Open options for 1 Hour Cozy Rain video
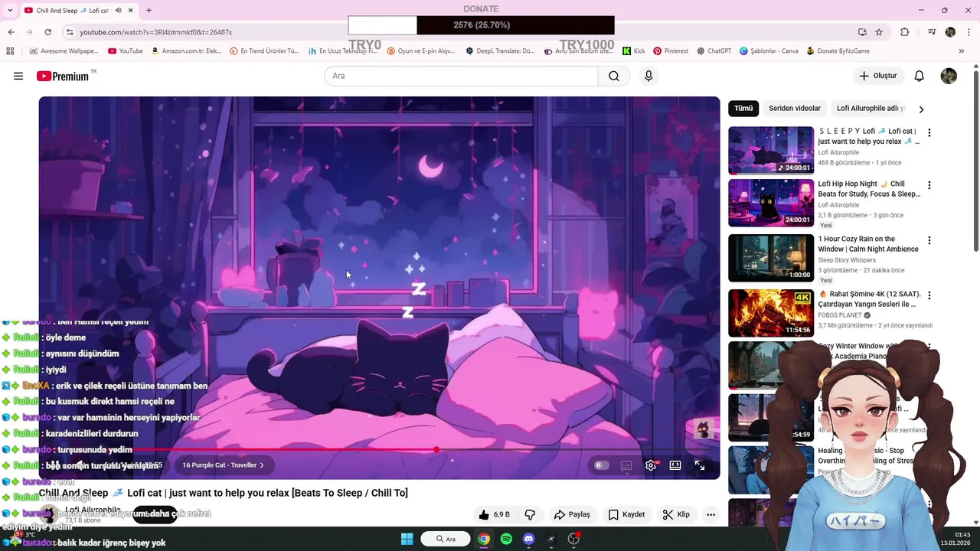 point(929,240)
